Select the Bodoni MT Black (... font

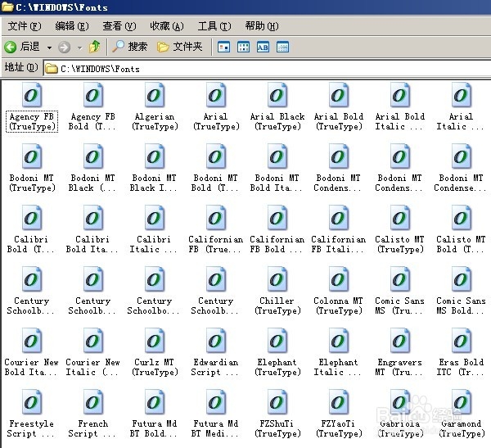pyautogui.click(x=93, y=168)
